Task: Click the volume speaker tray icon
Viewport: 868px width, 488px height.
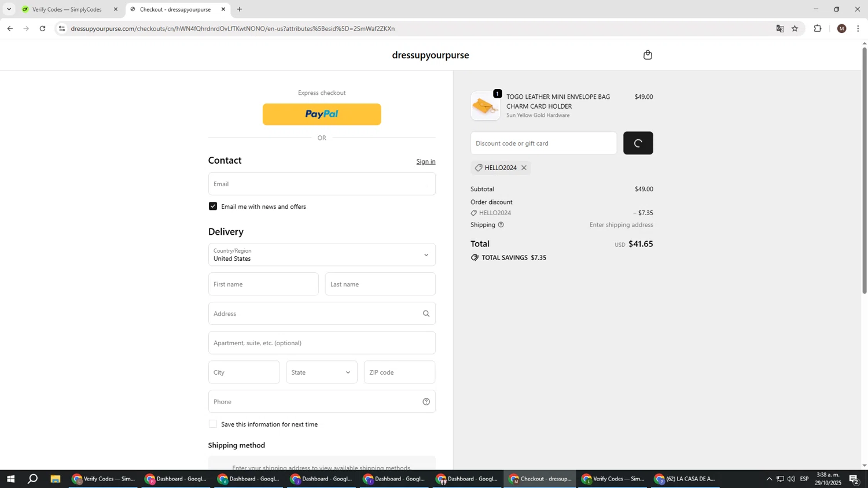Action: pyautogui.click(x=791, y=479)
